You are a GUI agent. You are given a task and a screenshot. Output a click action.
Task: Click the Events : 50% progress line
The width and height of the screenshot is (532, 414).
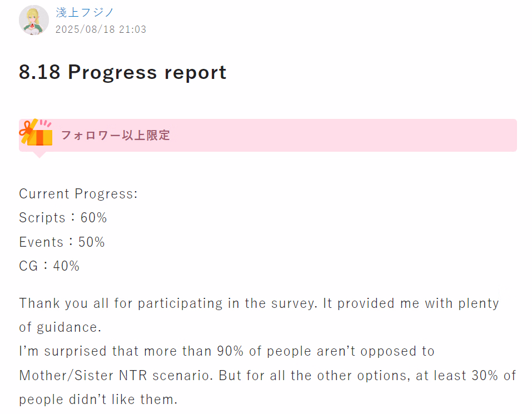(x=62, y=242)
